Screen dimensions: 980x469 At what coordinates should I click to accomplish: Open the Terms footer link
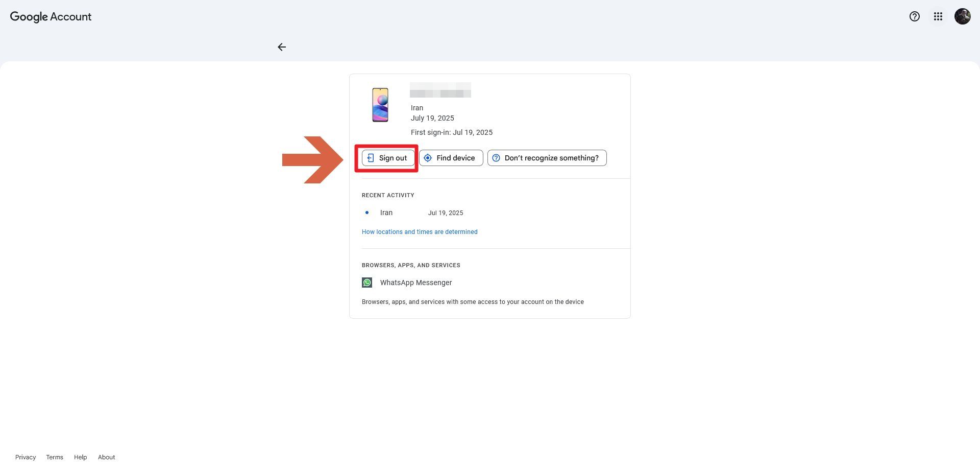55,457
